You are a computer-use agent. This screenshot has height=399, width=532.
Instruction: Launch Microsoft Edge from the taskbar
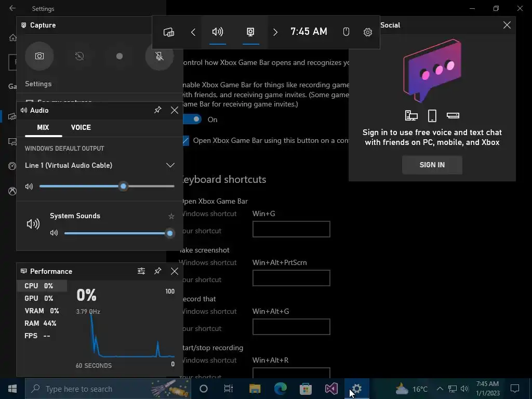(280, 389)
